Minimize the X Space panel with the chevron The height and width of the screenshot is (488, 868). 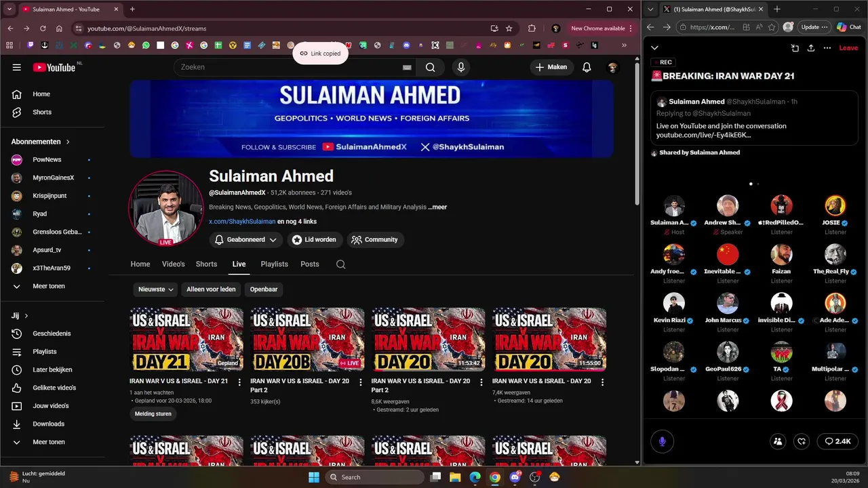pos(654,47)
